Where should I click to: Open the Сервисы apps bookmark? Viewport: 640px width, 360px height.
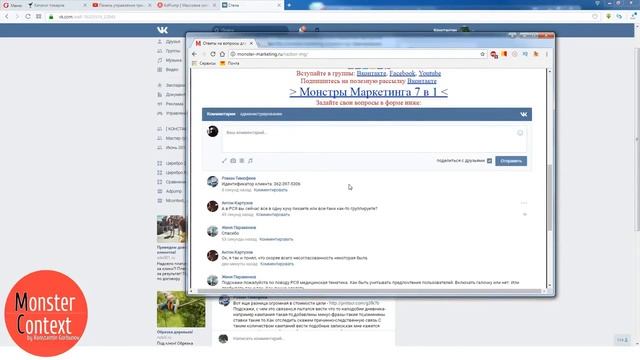click(204, 63)
